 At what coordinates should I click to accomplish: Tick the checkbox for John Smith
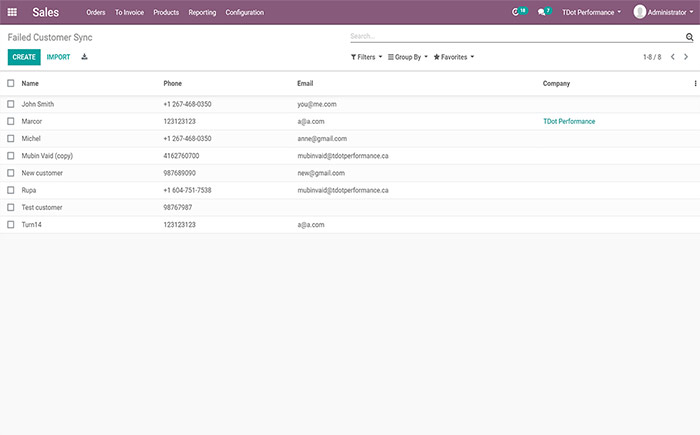coord(11,104)
